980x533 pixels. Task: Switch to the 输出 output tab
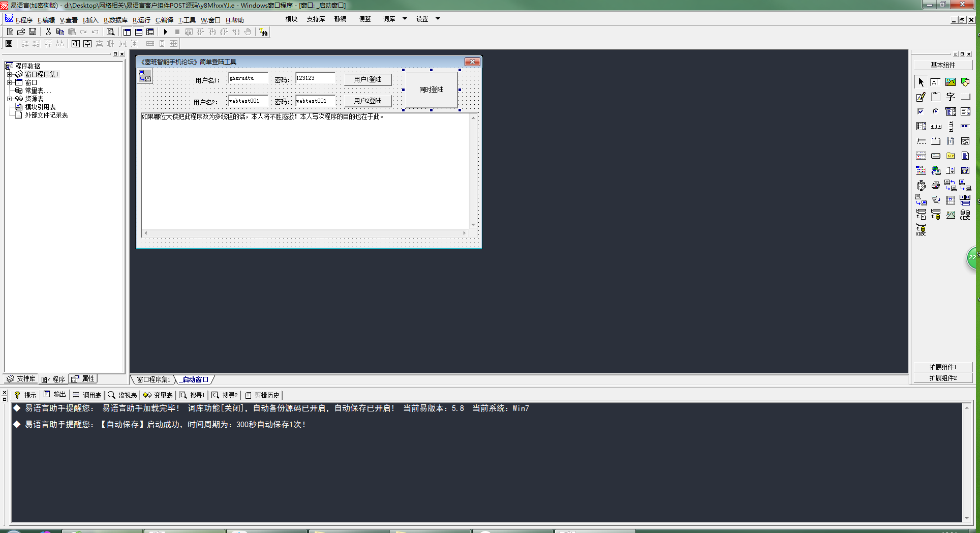(55, 395)
